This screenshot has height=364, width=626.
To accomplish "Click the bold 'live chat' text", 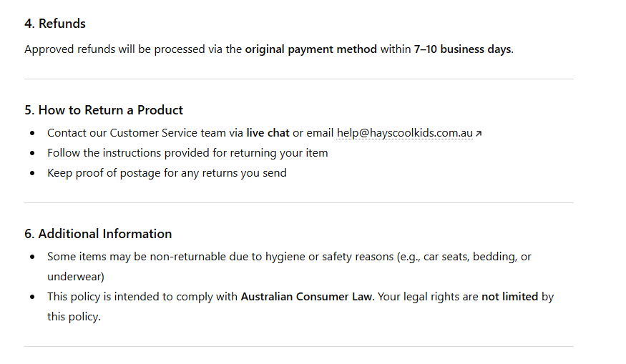I will click(268, 133).
